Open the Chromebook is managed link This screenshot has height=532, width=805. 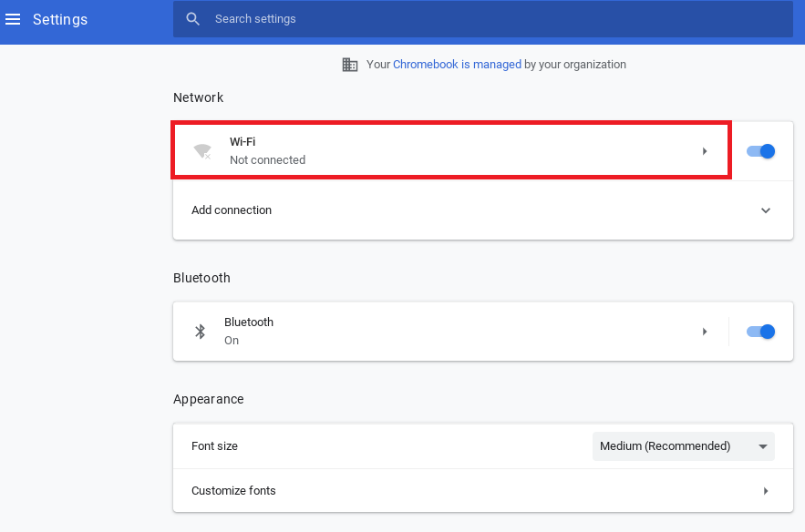click(x=457, y=65)
